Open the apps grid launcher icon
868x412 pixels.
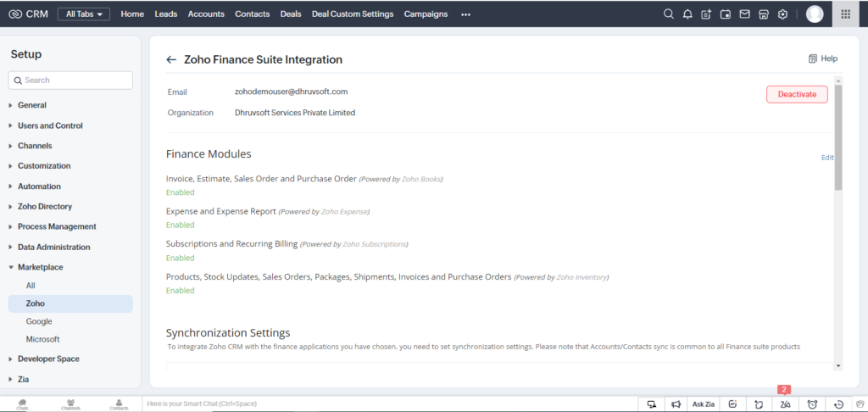point(845,14)
